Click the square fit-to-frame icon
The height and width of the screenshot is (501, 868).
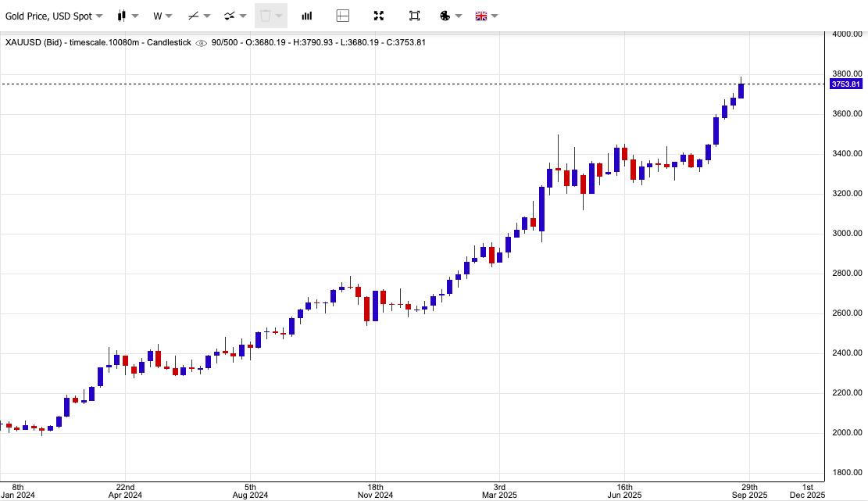414,16
